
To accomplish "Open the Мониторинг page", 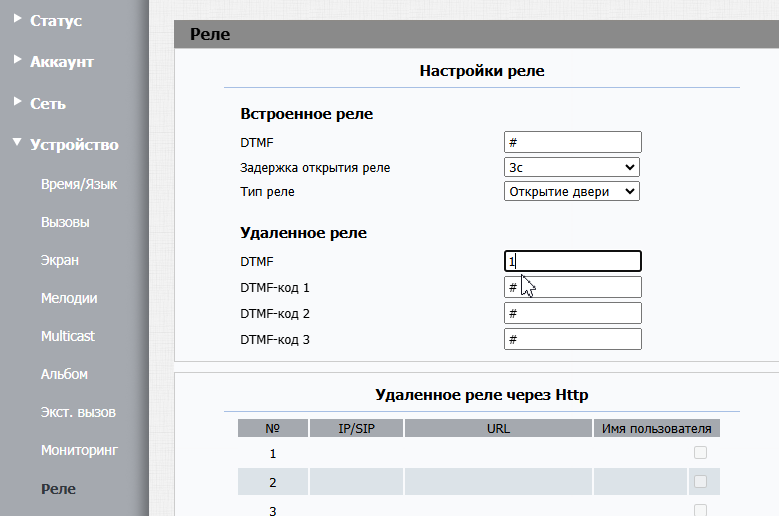I will (79, 450).
